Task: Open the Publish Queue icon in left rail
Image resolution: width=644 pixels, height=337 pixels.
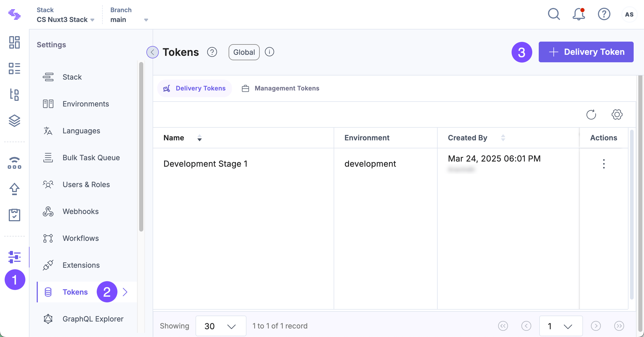Action: click(x=14, y=163)
